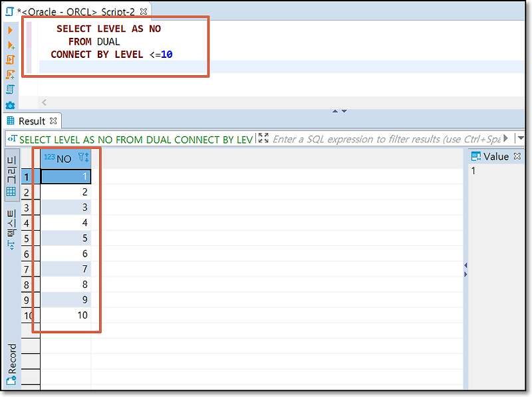This screenshot has width=532, height=397.
Task: Execute the SQL statement with the orange play icon
Action: coord(9,30)
